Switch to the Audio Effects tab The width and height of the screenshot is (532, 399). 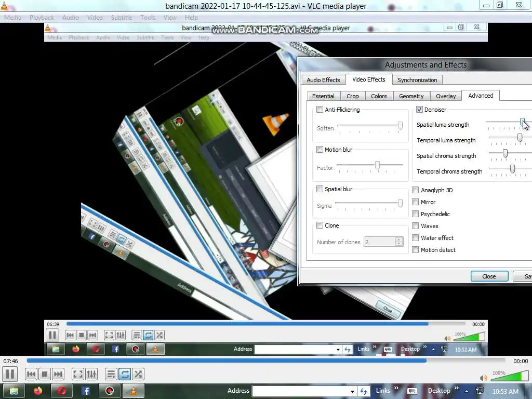click(x=323, y=79)
